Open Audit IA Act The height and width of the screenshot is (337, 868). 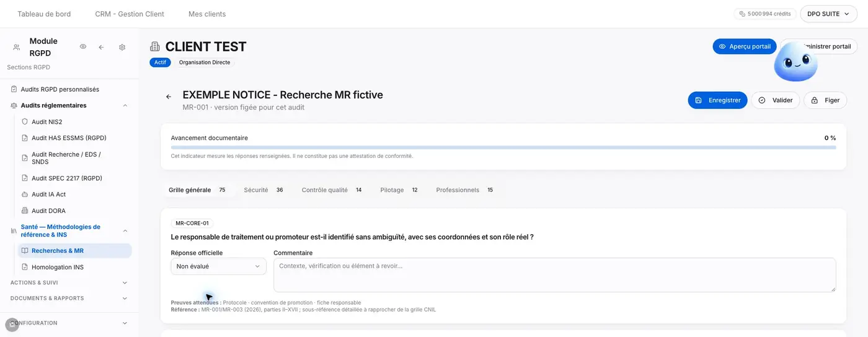74,195
